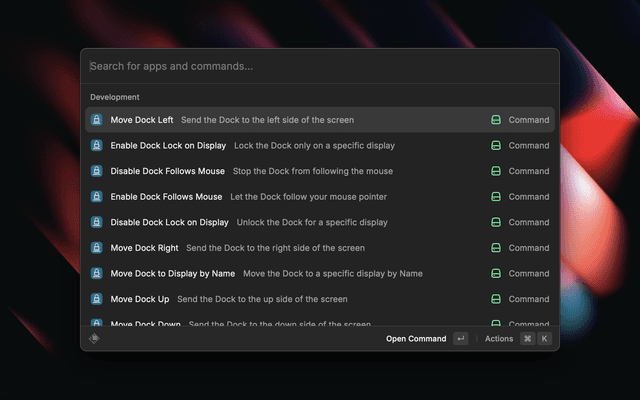This screenshot has height=400, width=640.
Task: Select the Move Dock Down command
Action: point(145,323)
